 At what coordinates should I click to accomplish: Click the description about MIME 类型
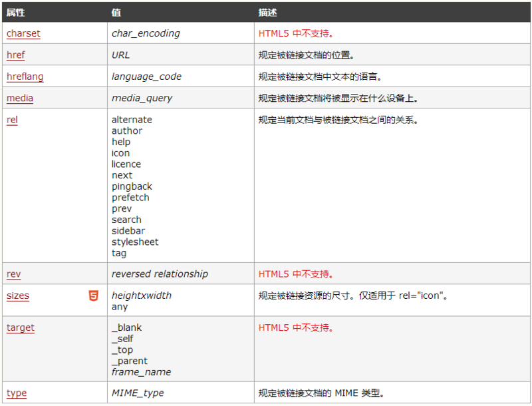tap(321, 393)
